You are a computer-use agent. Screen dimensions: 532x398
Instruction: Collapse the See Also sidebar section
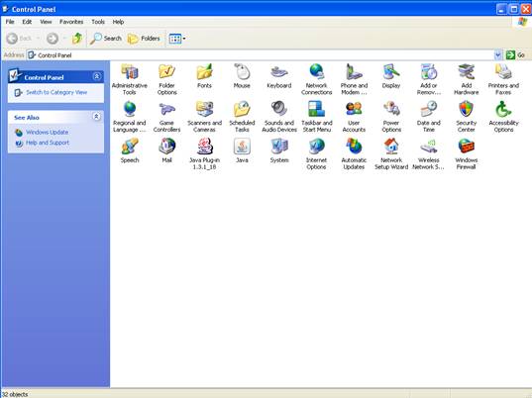[x=97, y=117]
